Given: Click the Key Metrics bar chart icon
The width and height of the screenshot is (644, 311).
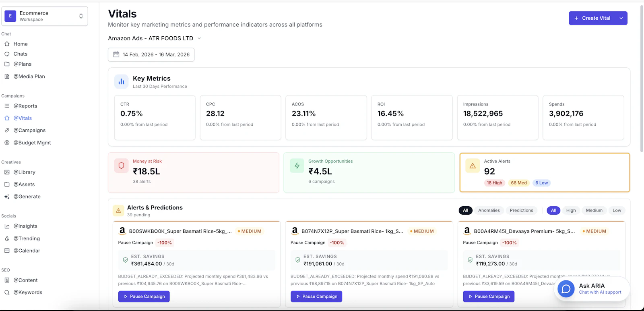Looking at the screenshot, I should coord(121,81).
